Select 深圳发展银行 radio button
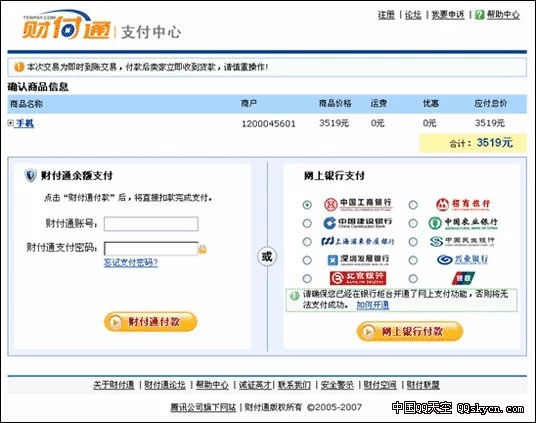536x423 pixels. point(307,260)
